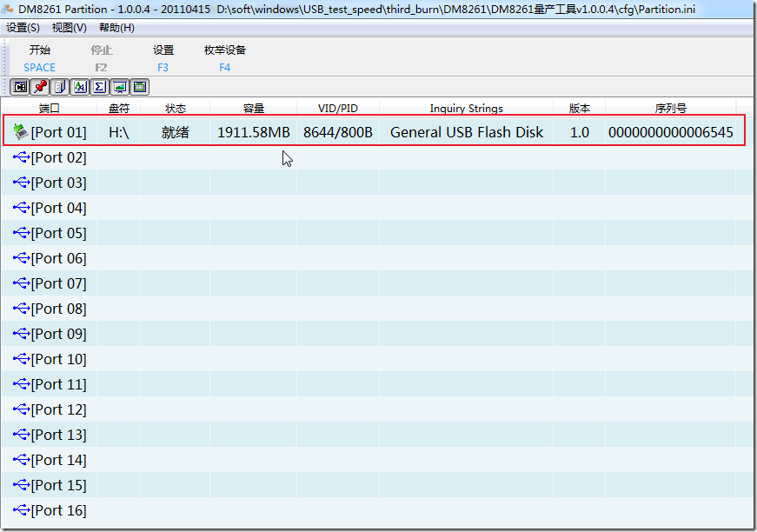Open the 帮助(H) menu

116,28
